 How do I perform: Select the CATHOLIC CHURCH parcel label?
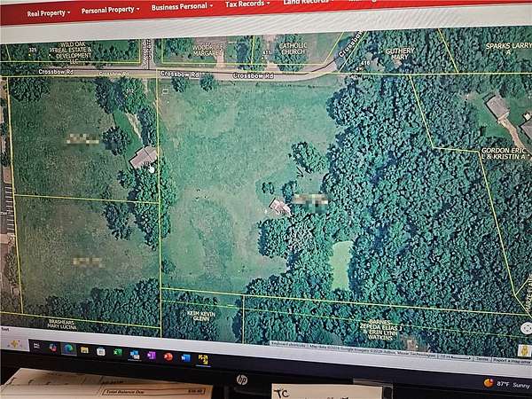(x=293, y=49)
